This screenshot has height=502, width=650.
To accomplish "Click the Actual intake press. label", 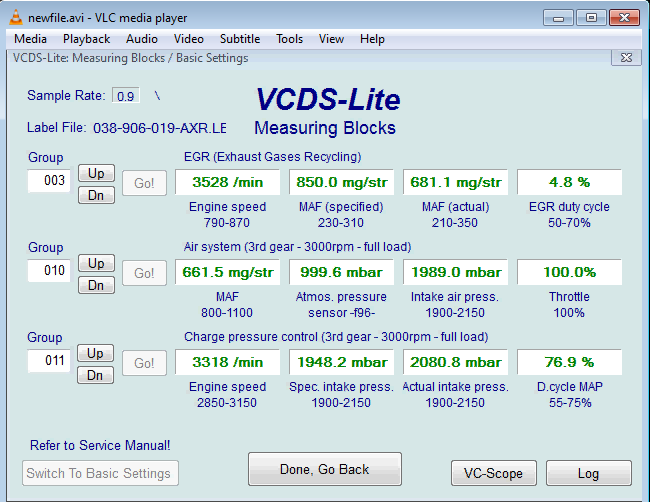I will 455,386.
